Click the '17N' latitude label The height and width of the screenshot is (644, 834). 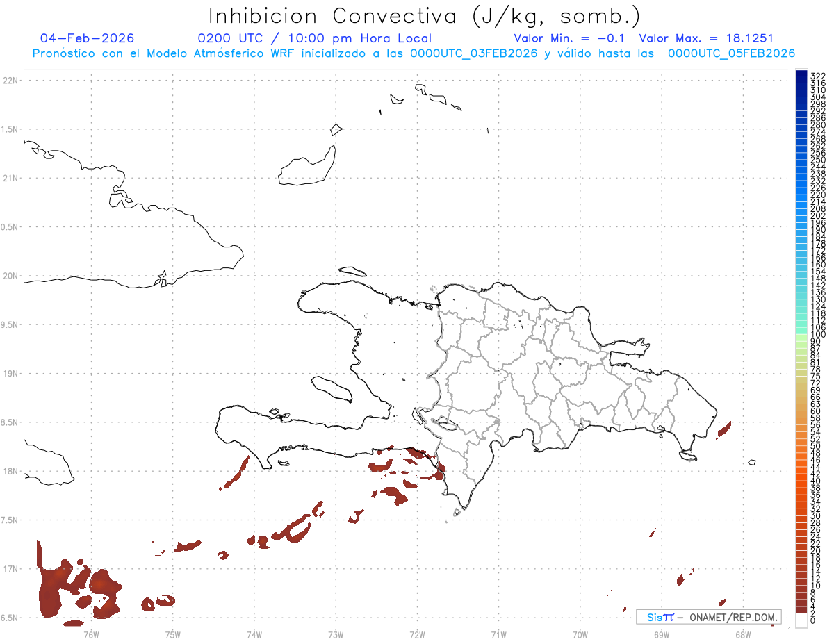tap(10, 569)
